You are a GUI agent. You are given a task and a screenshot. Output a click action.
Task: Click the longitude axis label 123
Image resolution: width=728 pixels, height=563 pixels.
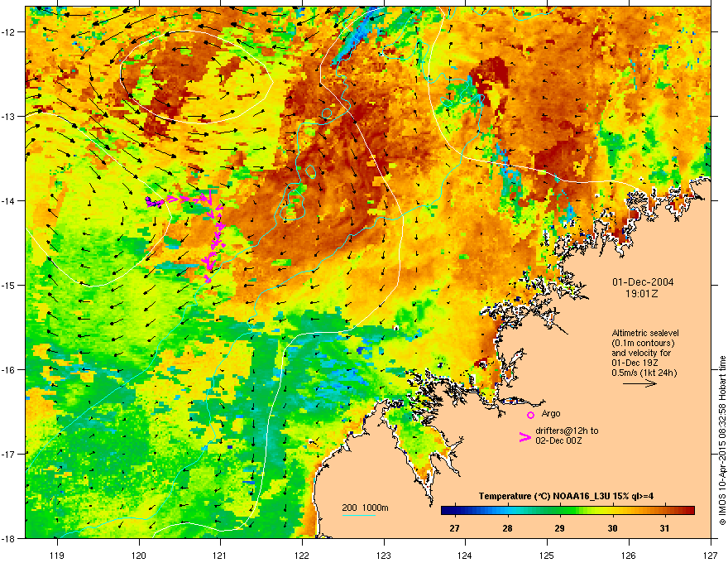pyautogui.click(x=384, y=556)
